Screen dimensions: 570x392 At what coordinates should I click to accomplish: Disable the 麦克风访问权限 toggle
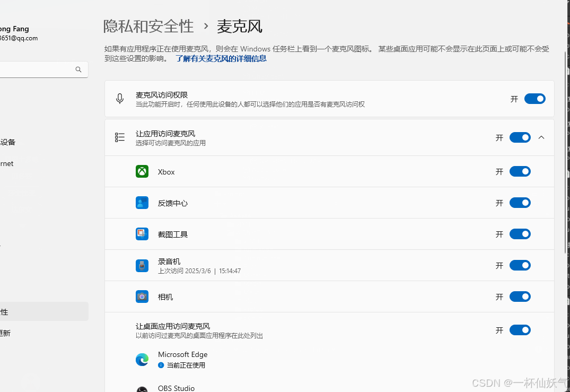click(x=534, y=99)
